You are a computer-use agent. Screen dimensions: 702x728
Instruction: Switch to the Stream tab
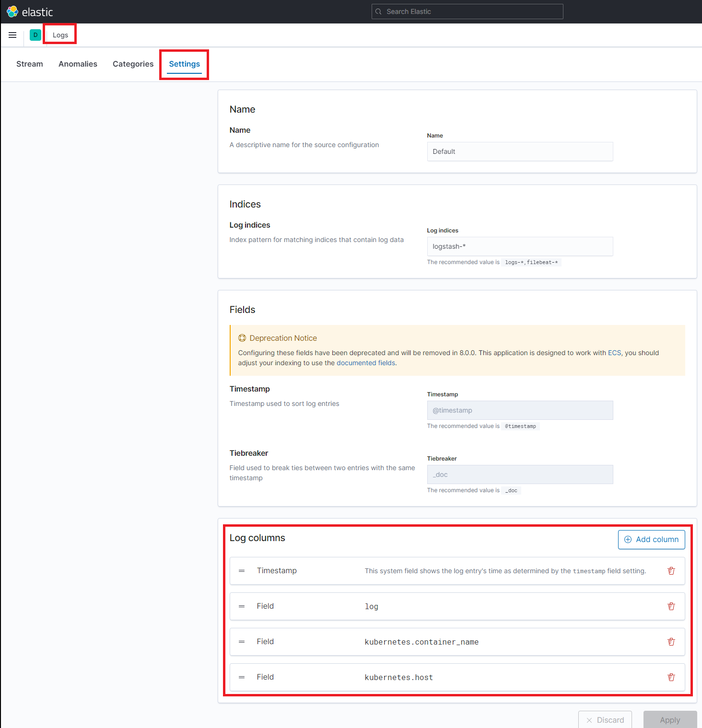point(30,64)
